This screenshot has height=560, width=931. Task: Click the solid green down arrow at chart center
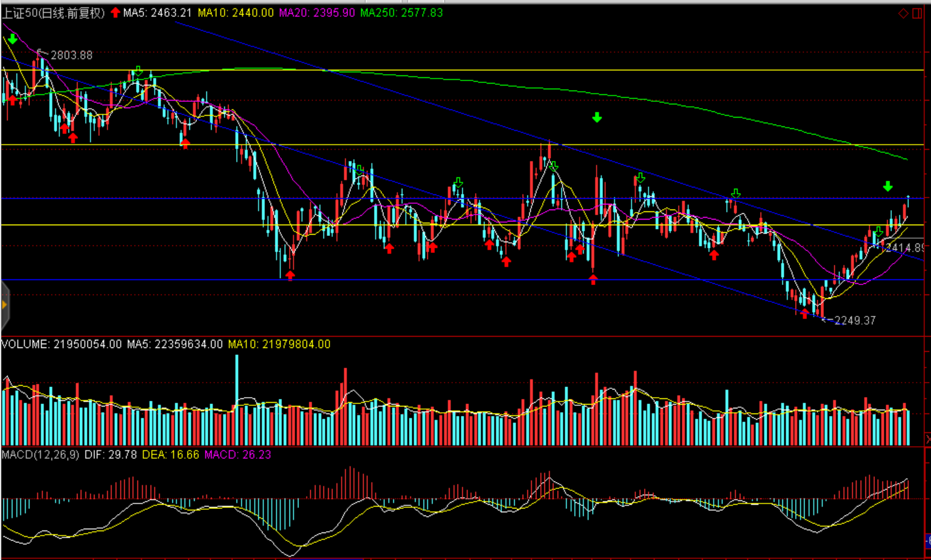click(x=597, y=117)
